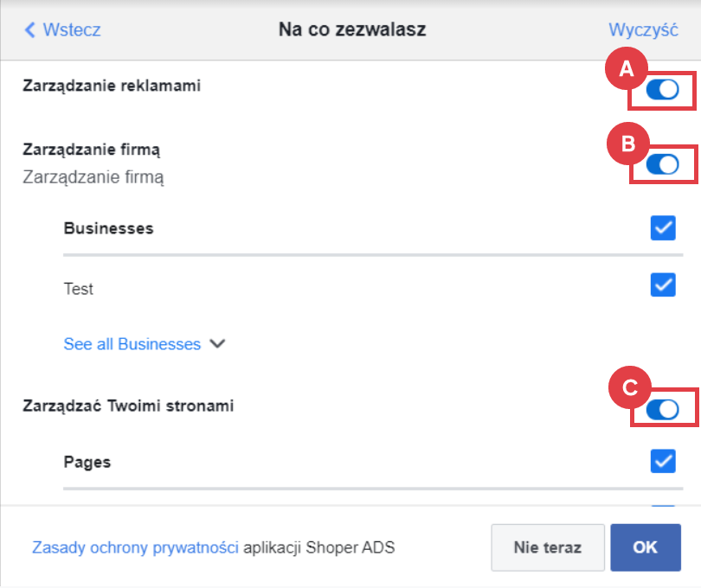701x588 pixels.
Task: Select the Na co zezwalasz header title
Action: pos(351,29)
